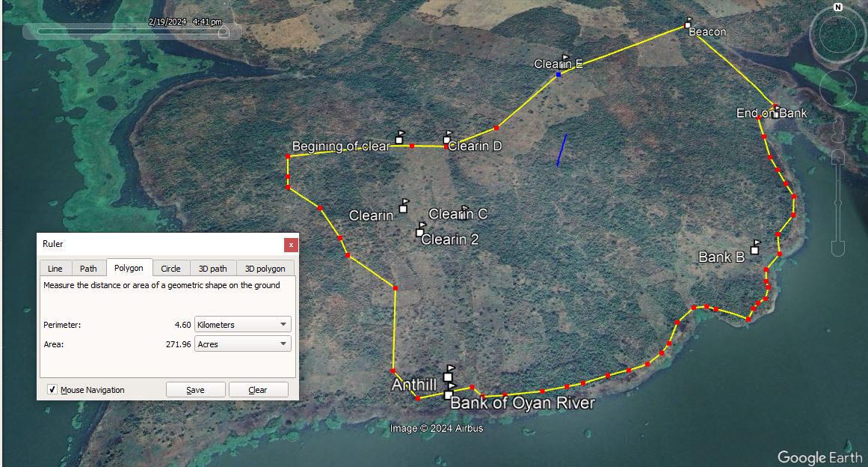The image size is (868, 467).
Task: Select the Begining of clear placemark icon
Action: point(400,137)
